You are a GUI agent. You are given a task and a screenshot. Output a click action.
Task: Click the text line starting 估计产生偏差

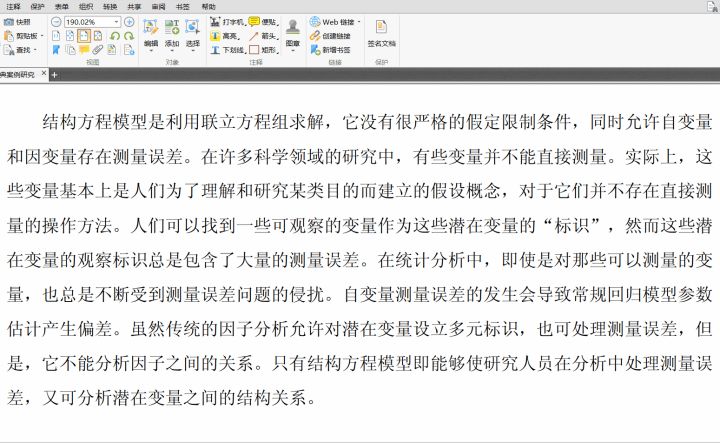pos(360,329)
